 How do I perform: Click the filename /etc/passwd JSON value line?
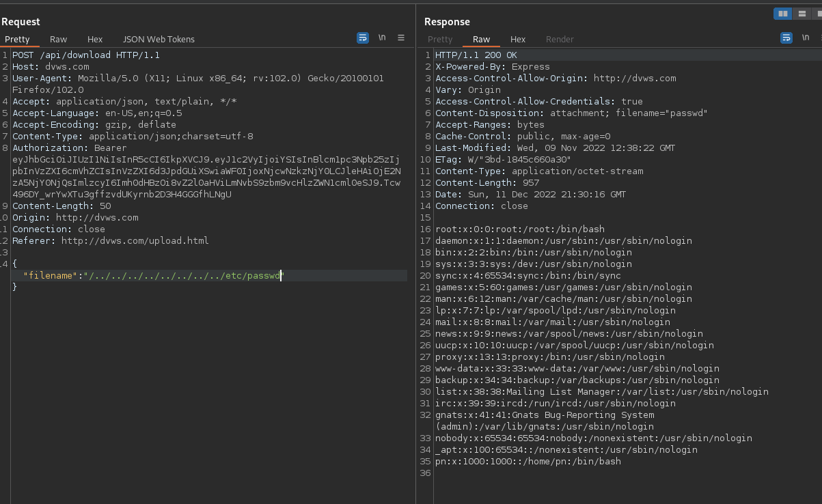pos(153,276)
